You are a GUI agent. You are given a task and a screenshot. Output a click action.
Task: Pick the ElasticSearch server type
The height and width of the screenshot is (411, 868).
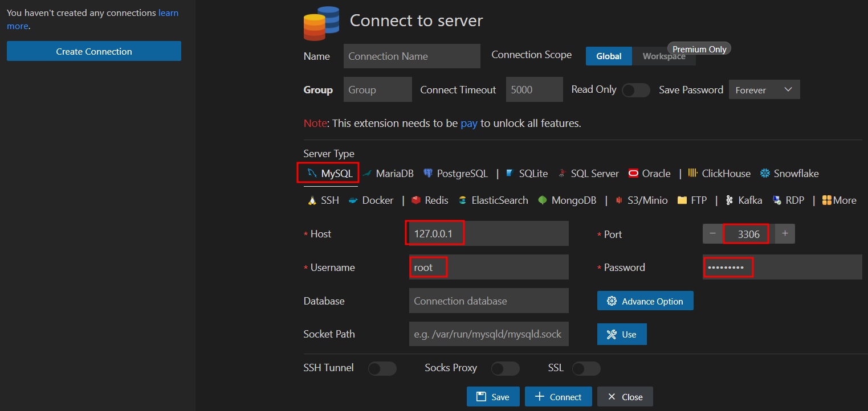click(493, 200)
